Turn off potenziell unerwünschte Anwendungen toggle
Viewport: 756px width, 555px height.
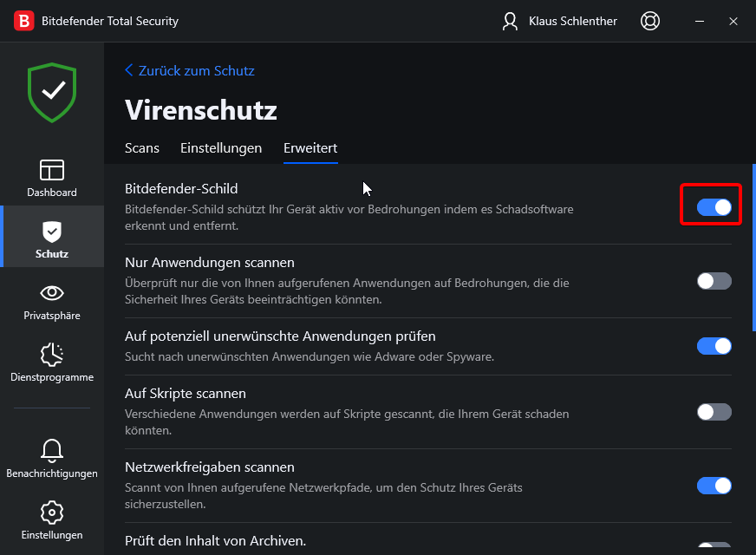(x=714, y=346)
